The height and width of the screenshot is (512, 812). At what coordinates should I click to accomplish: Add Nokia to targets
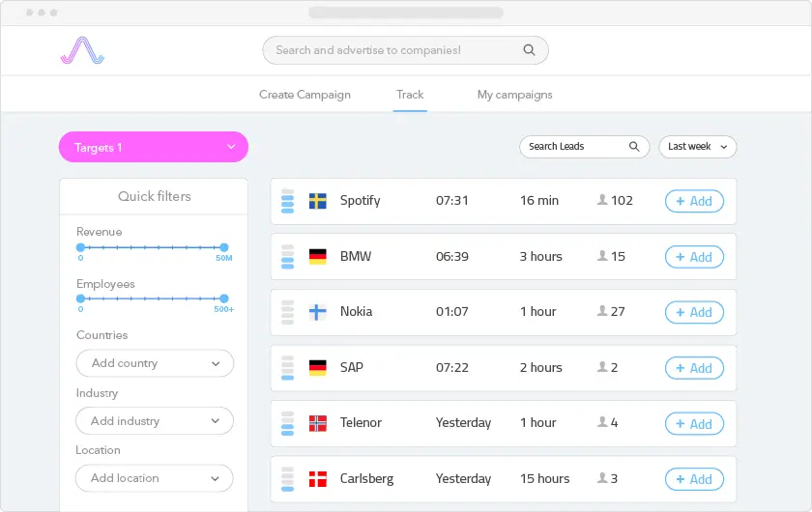(694, 313)
